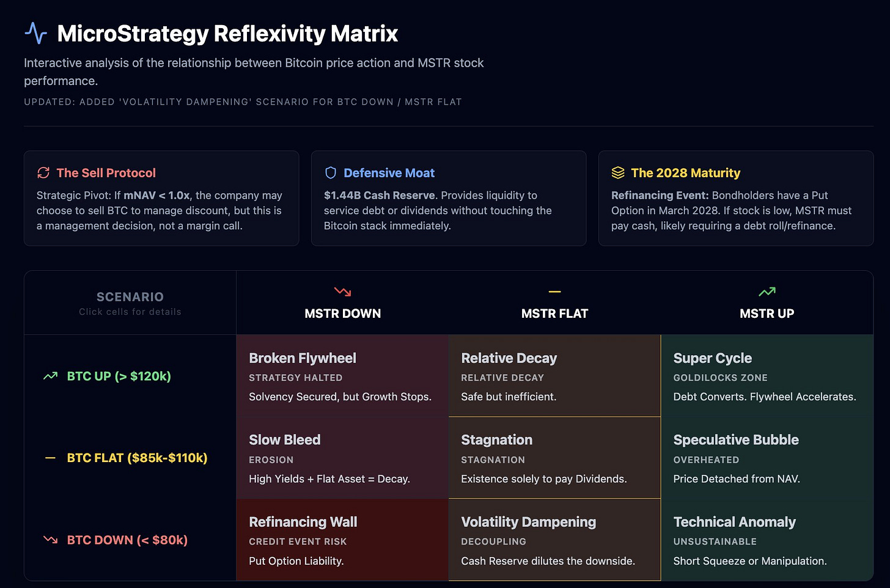The width and height of the screenshot is (890, 588).
Task: Click the GOLDILOCKS ZONE subtitle
Action: [720, 378]
